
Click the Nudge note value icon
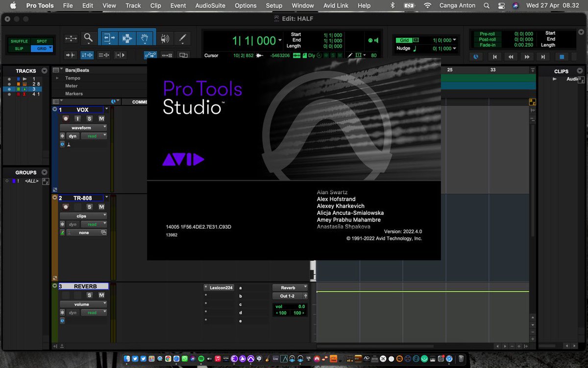(x=415, y=49)
